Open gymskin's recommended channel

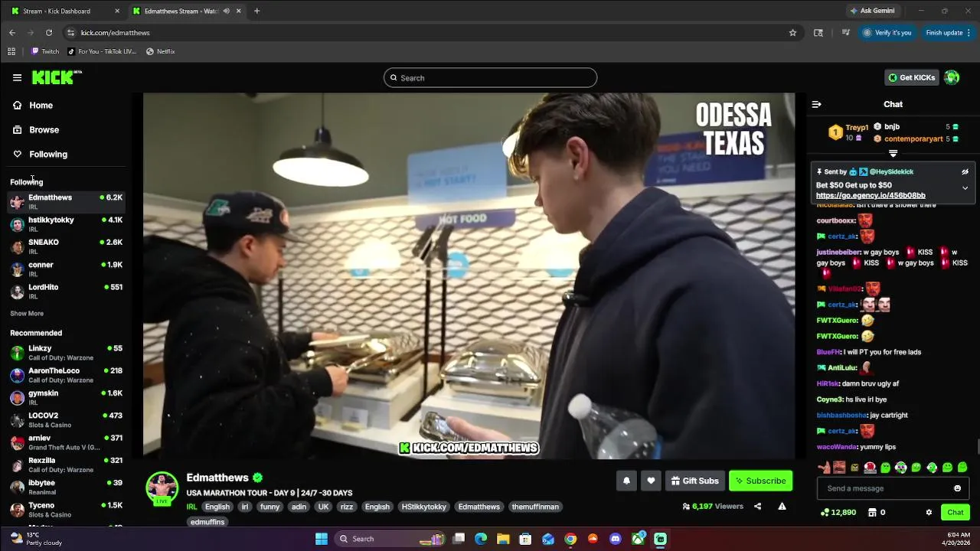66,397
